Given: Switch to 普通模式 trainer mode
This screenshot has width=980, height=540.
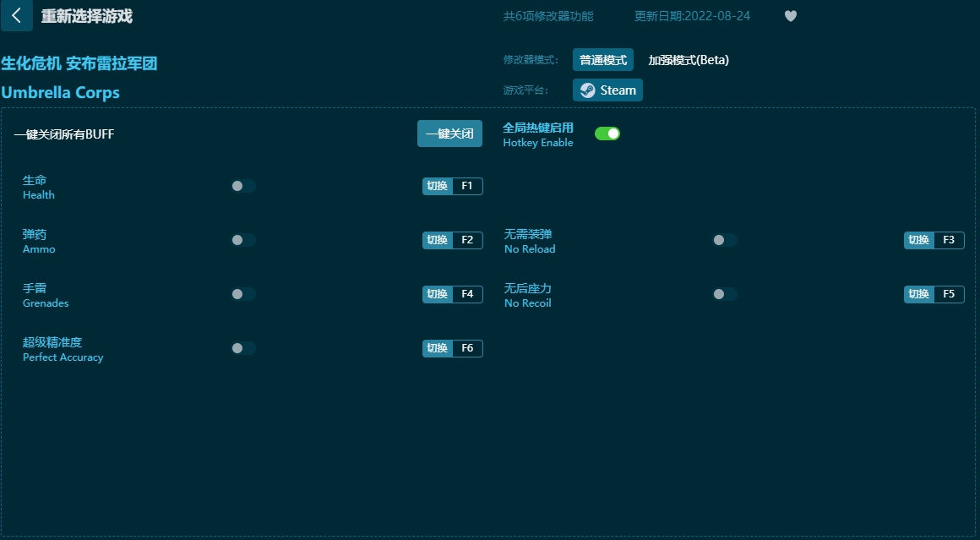Looking at the screenshot, I should pos(603,60).
